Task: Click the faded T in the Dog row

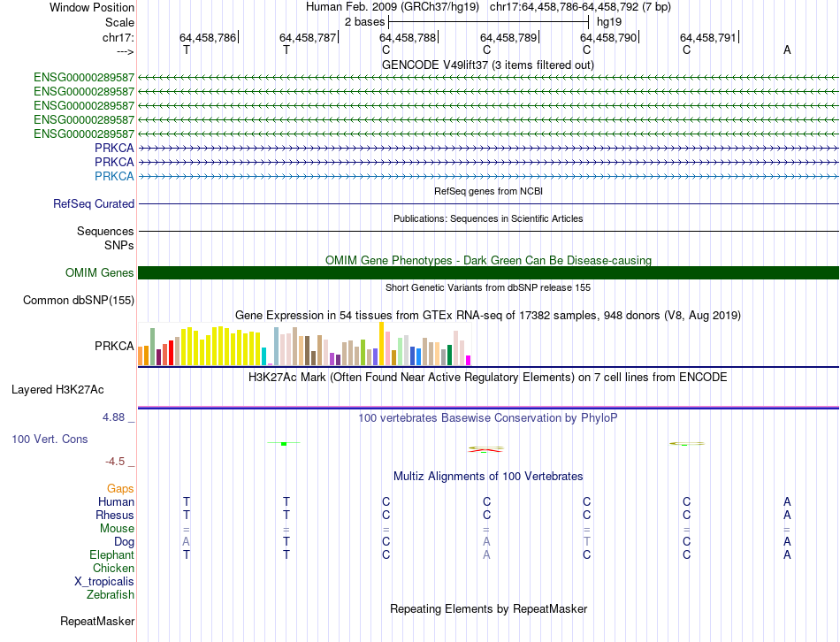Action: pyautogui.click(x=586, y=542)
